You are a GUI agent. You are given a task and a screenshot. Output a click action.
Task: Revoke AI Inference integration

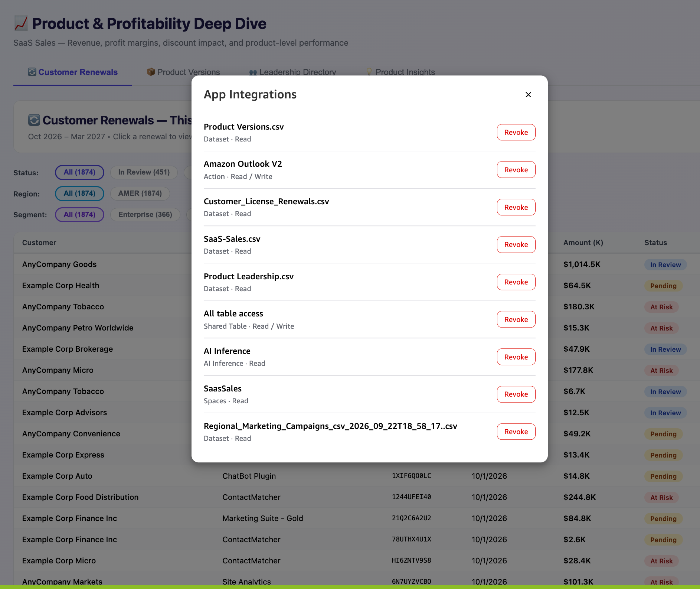[516, 357]
